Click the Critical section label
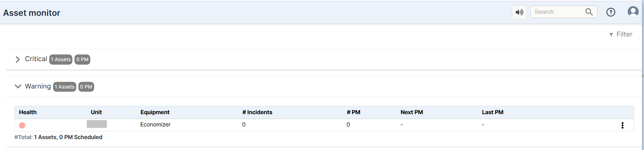 point(36,59)
